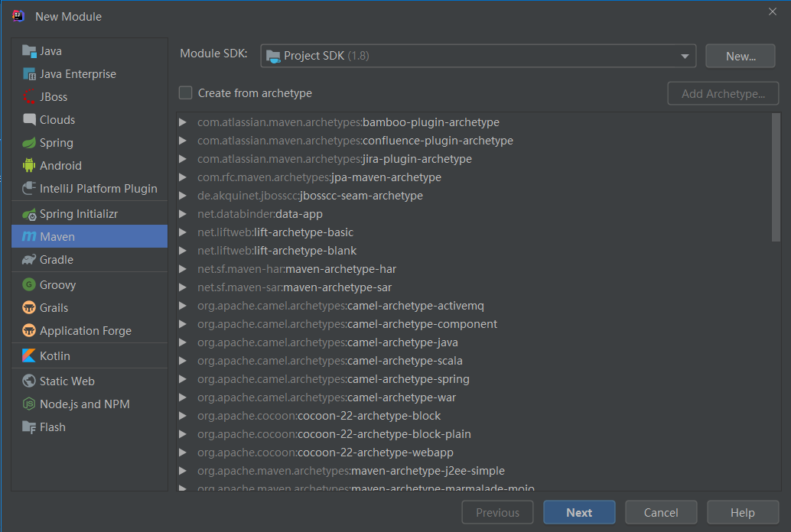Click the Node.js and NPM icon
Screen dimensions: 791x532
click(x=29, y=404)
